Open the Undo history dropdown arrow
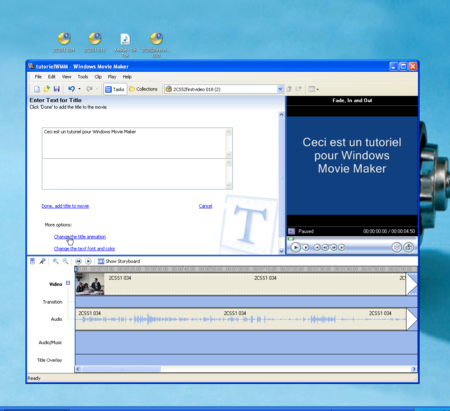This screenshot has height=411, width=450. pyautogui.click(x=79, y=89)
